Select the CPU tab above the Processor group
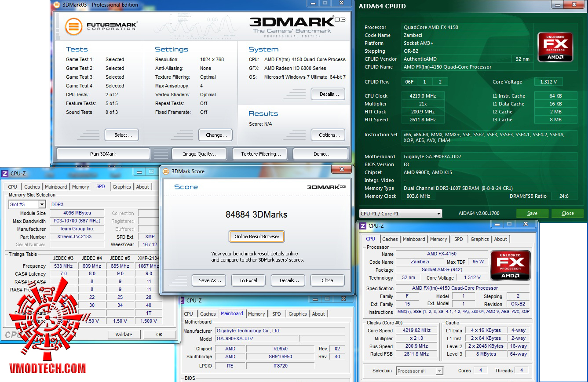This screenshot has height=382, width=588. pos(371,239)
